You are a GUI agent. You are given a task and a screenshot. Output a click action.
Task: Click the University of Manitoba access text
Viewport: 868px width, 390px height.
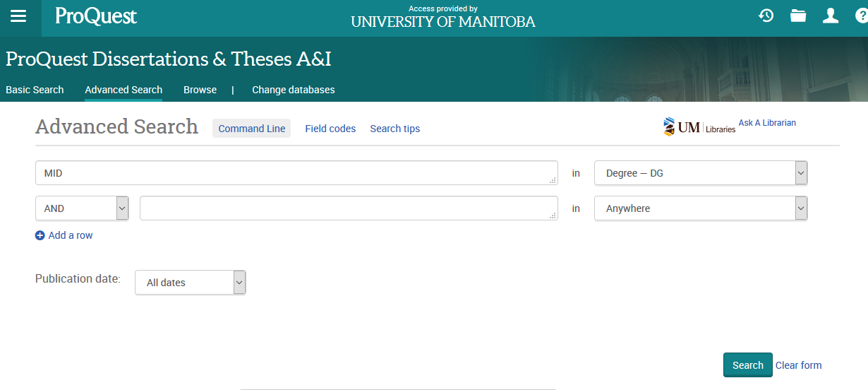(443, 22)
